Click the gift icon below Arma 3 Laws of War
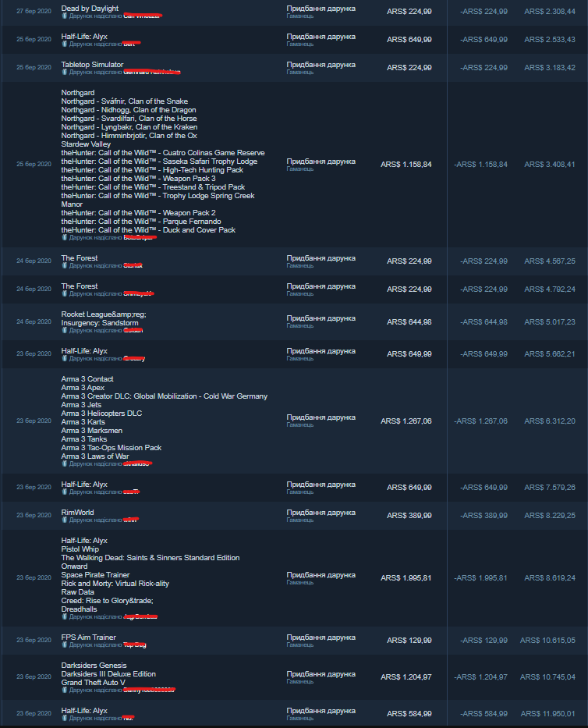Image resolution: width=588 pixels, height=728 pixels. tap(65, 463)
